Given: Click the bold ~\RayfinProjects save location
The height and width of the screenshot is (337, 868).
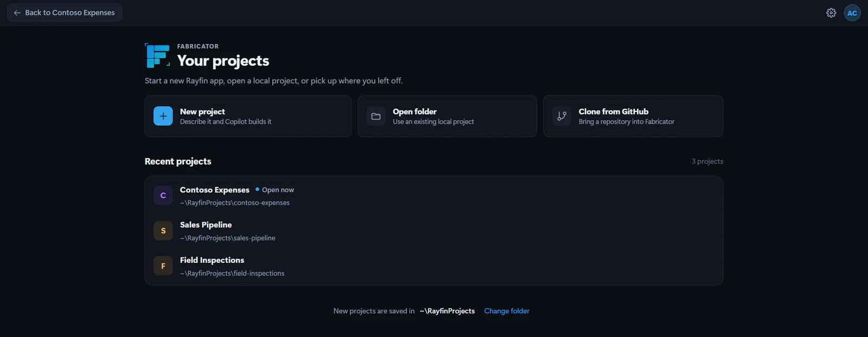Looking at the screenshot, I should click(447, 311).
